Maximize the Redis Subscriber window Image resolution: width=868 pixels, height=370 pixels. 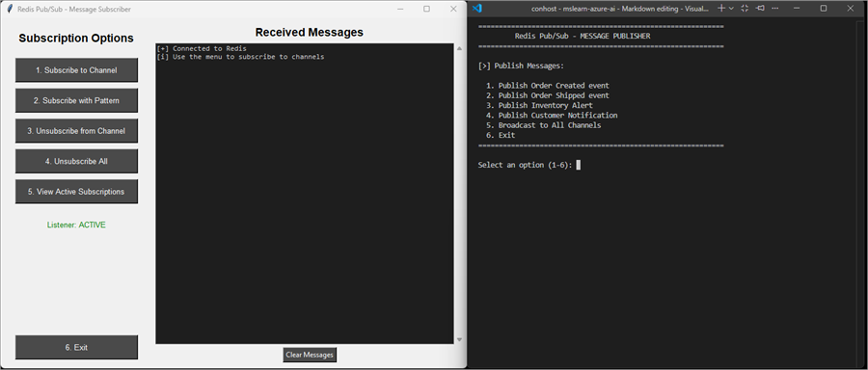(427, 9)
